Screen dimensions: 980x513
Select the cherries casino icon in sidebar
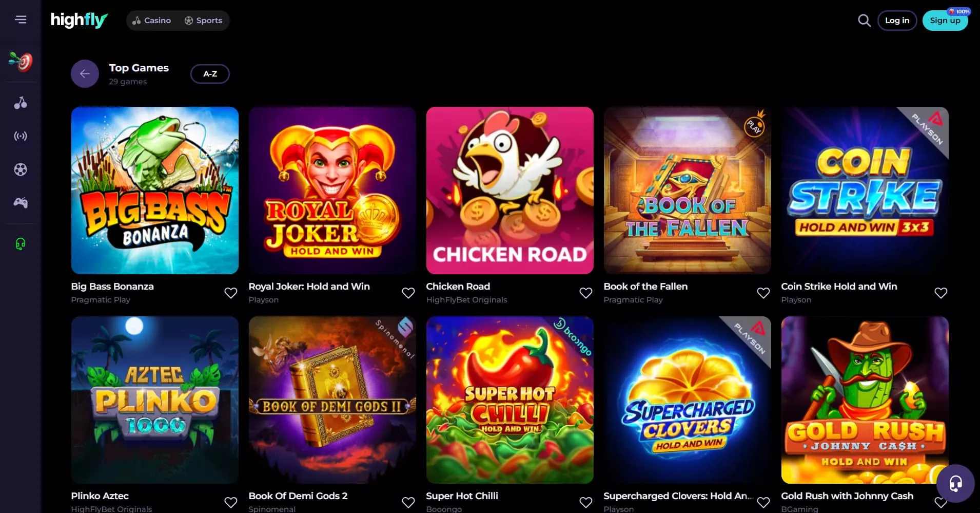(x=21, y=103)
